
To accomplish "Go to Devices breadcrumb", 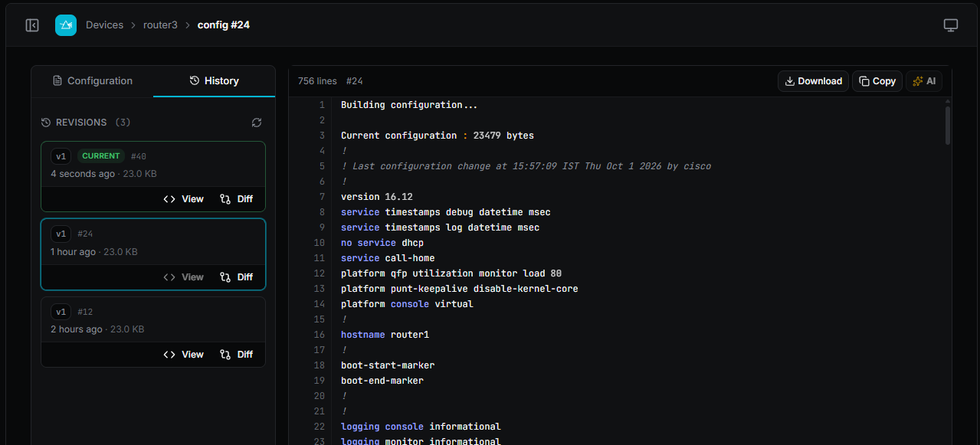I will point(104,25).
